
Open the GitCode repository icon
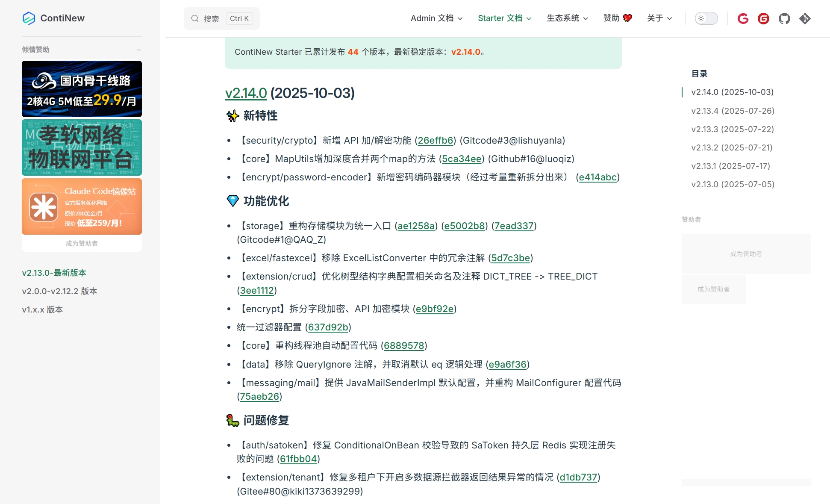(743, 18)
